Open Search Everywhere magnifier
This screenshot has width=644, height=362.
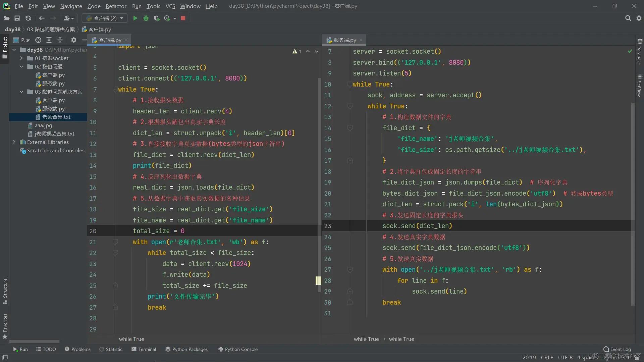click(x=628, y=18)
